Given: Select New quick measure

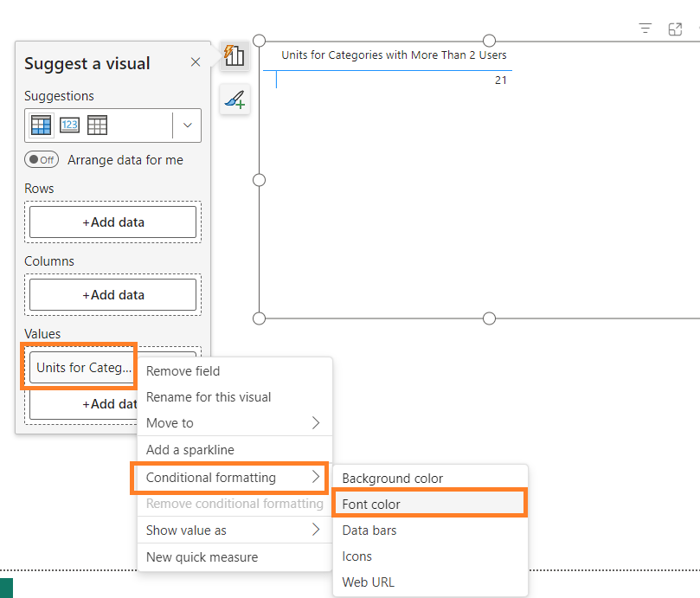Looking at the screenshot, I should 234,557.
